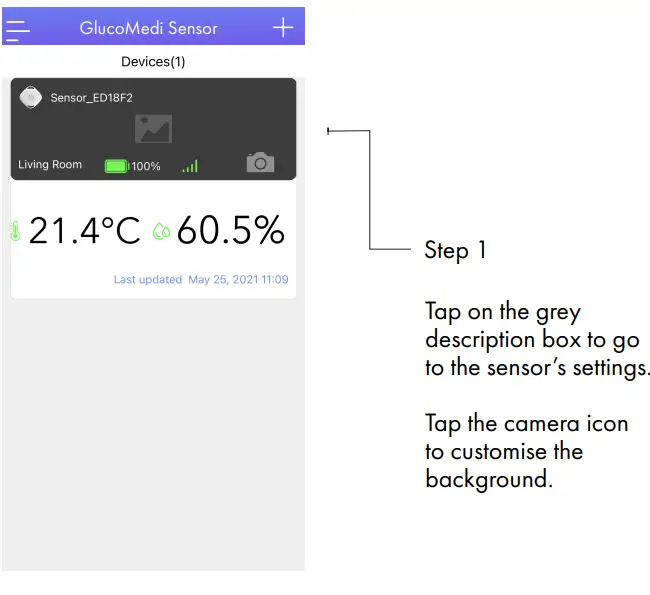Click the round sensor device icon
The image size is (650, 595).
[31, 97]
